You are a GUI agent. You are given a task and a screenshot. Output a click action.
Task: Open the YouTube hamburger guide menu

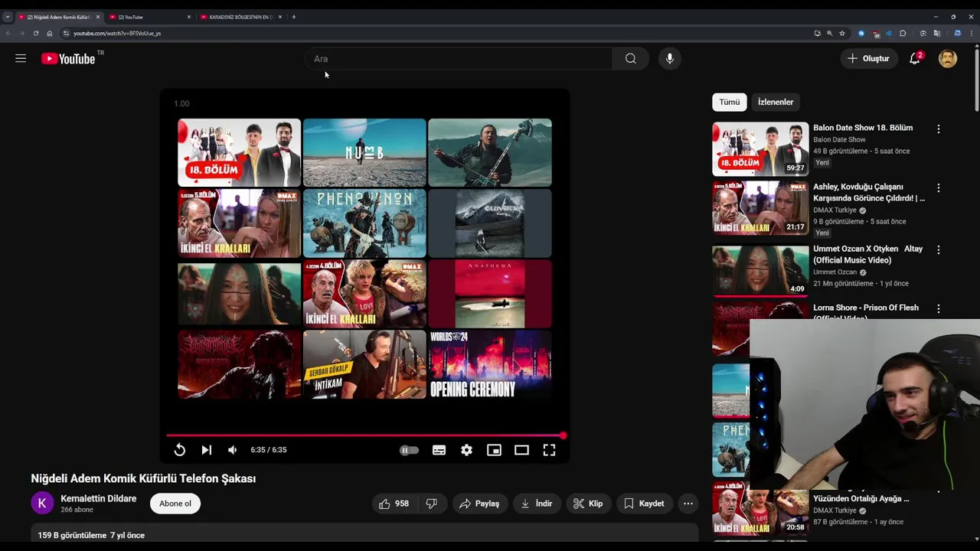pyautogui.click(x=21, y=58)
